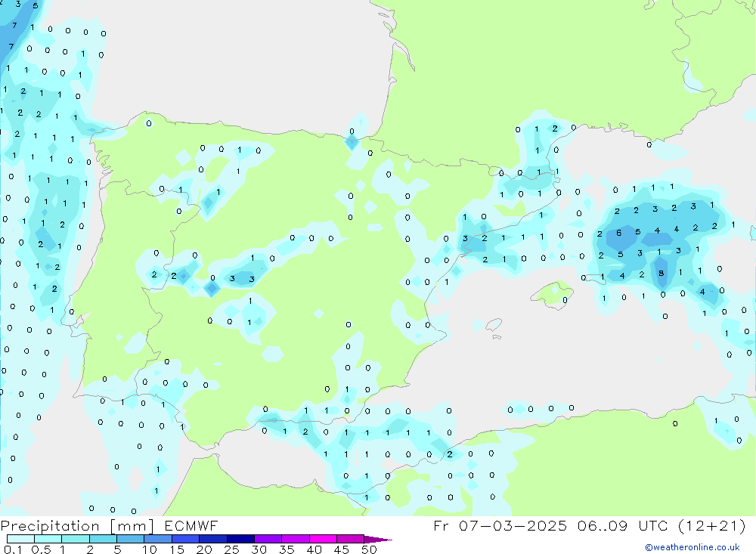Screen dimensions: 756x554
Task: Click the '0.1' legend scale label
Action: (x=13, y=549)
